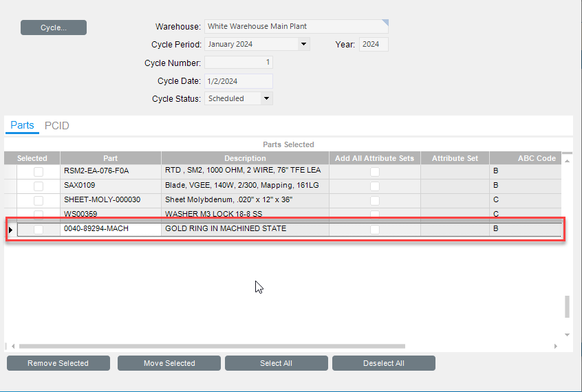Image resolution: width=582 pixels, height=392 pixels.
Task: Click the Deselect All button
Action: pyautogui.click(x=384, y=363)
